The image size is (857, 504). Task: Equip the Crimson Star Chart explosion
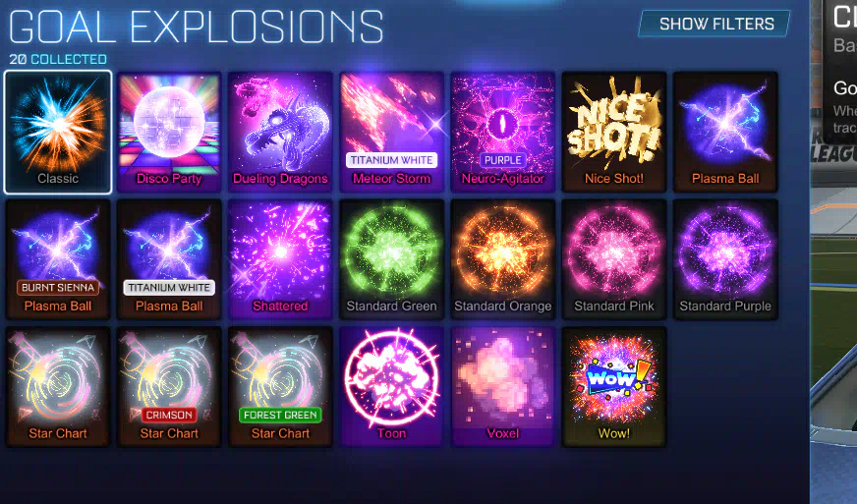[x=169, y=386]
